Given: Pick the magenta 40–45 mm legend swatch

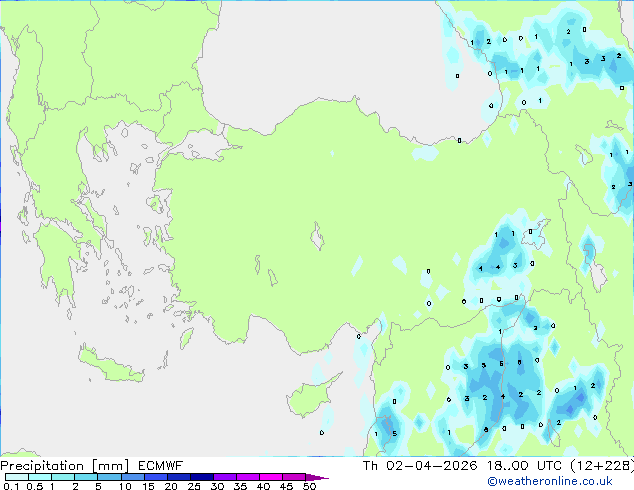Looking at the screenshot, I should (x=271, y=477).
